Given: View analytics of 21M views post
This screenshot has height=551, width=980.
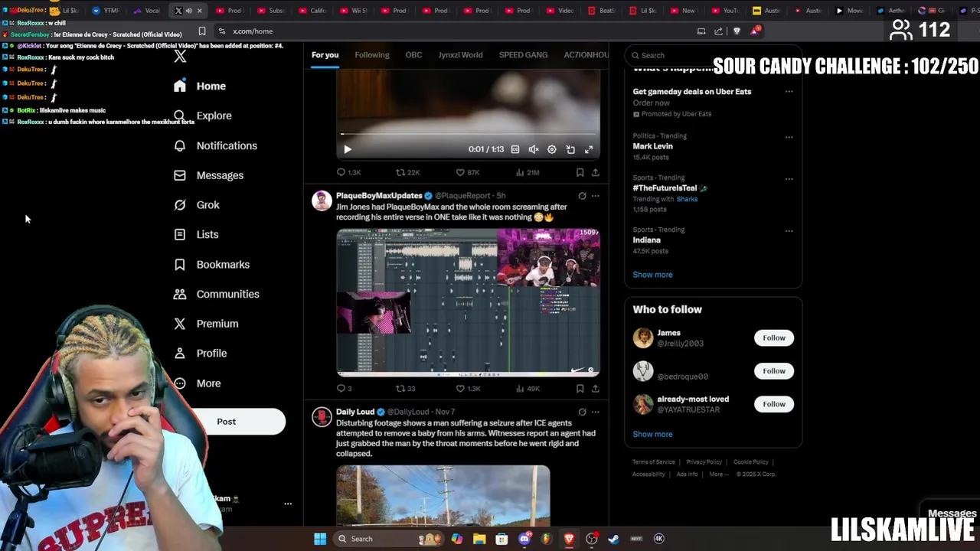Looking at the screenshot, I should (x=528, y=173).
